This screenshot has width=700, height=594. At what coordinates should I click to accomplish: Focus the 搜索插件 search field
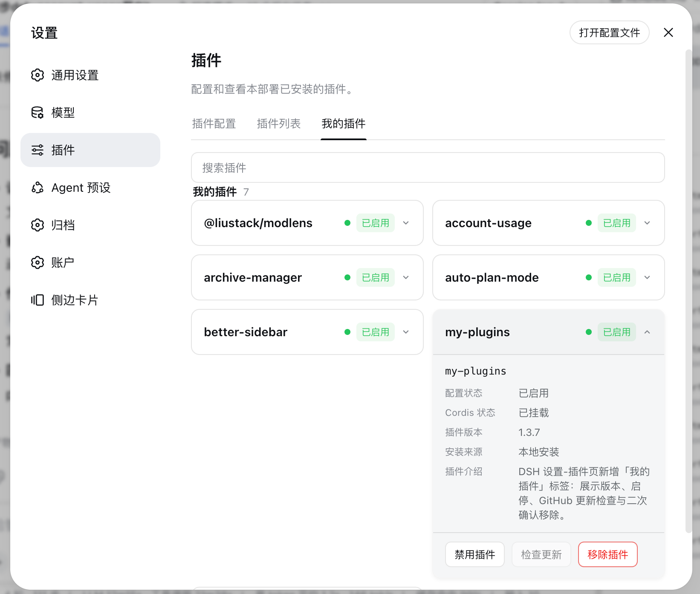(x=428, y=167)
